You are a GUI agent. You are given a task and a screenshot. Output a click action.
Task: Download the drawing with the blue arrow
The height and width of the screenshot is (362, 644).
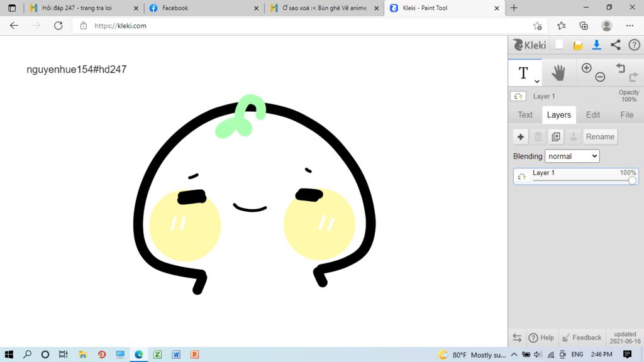click(596, 45)
